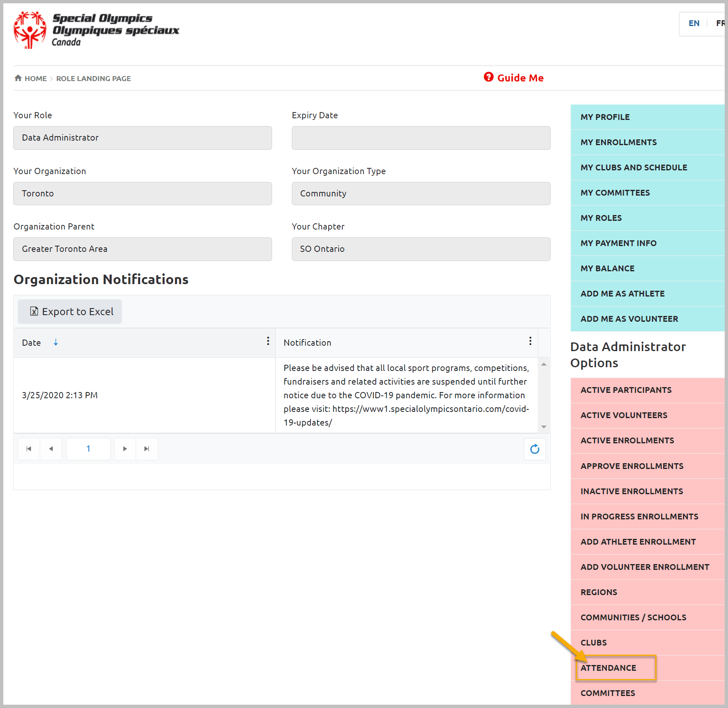Click the Guide Me help icon
The image size is (728, 708).
[x=489, y=77]
